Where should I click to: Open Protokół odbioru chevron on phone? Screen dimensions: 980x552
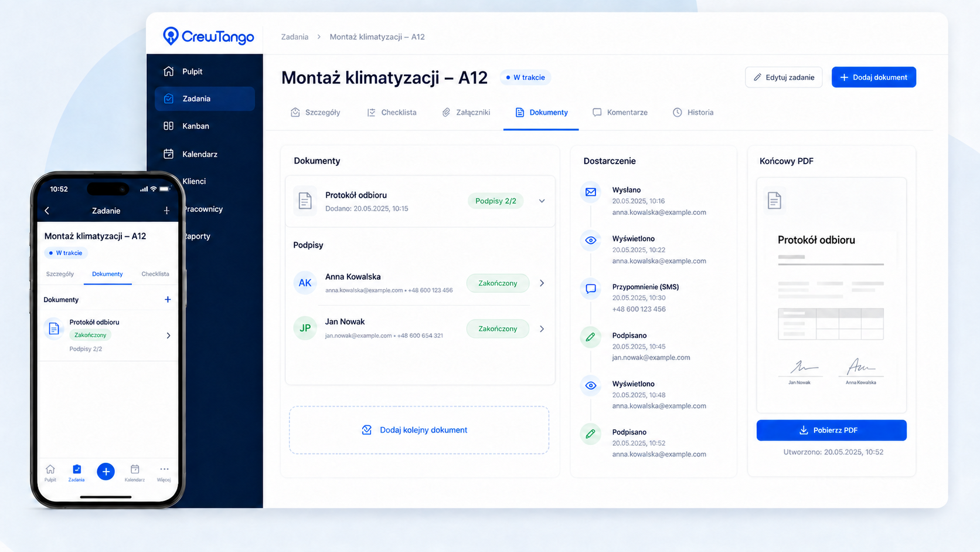click(168, 336)
